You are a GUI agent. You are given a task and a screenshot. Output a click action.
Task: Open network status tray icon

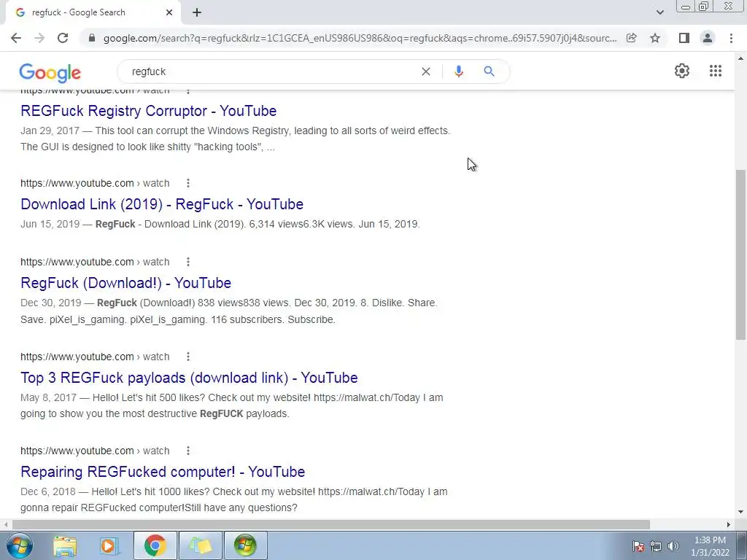[x=656, y=546]
